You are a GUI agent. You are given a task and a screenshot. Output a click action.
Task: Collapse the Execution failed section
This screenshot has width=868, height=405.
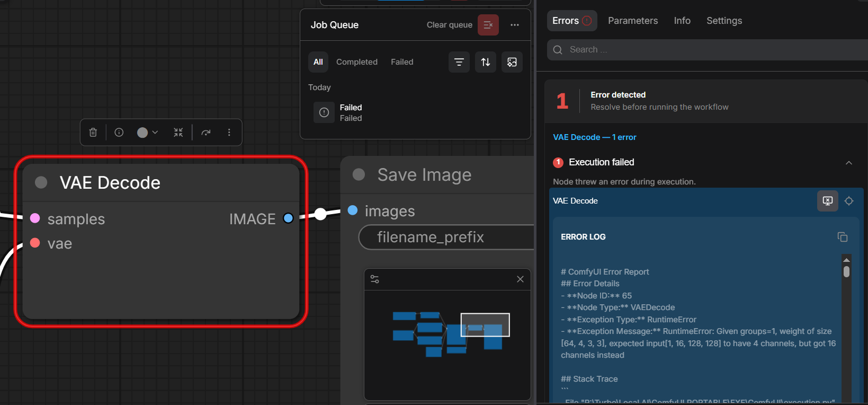(x=849, y=163)
